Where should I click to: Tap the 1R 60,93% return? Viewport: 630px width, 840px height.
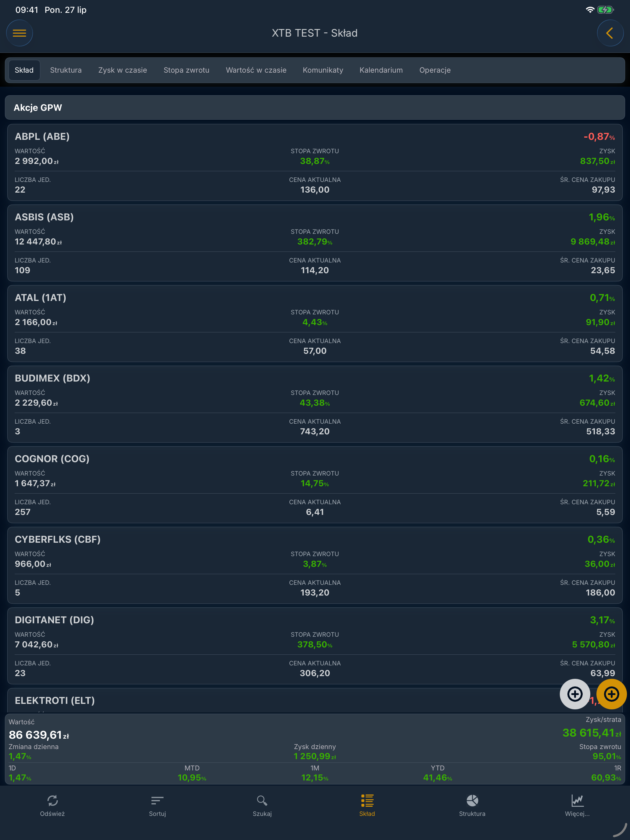(606, 777)
